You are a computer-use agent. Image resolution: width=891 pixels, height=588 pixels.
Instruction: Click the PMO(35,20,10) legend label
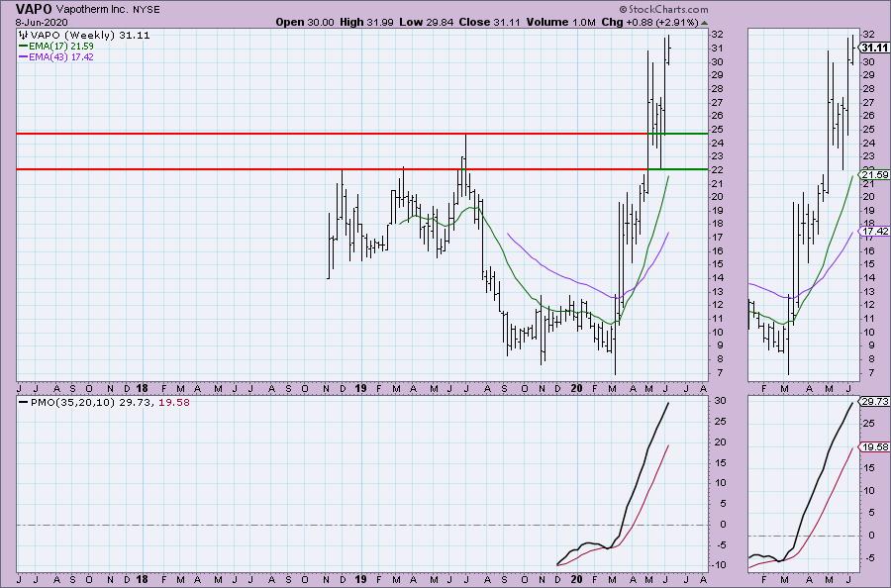pyautogui.click(x=72, y=402)
